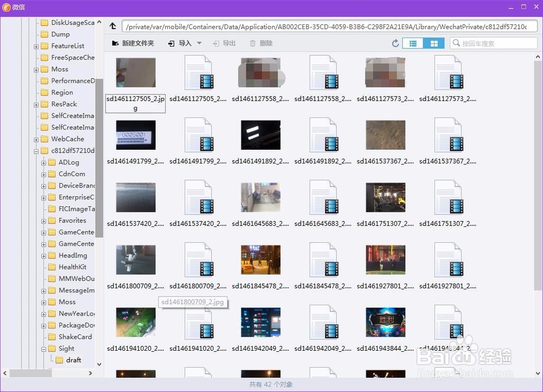Select the sd1461127505_2 video file icon
This screenshot has width=543, height=392.
pyautogui.click(x=198, y=72)
